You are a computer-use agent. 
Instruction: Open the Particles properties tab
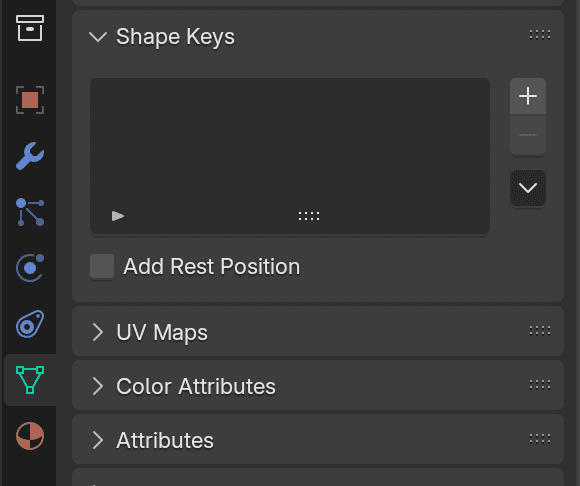point(30,212)
